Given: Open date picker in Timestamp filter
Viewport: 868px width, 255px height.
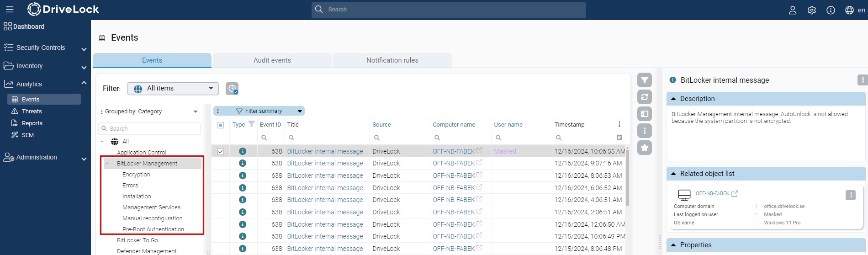Looking at the screenshot, I should click(619, 138).
